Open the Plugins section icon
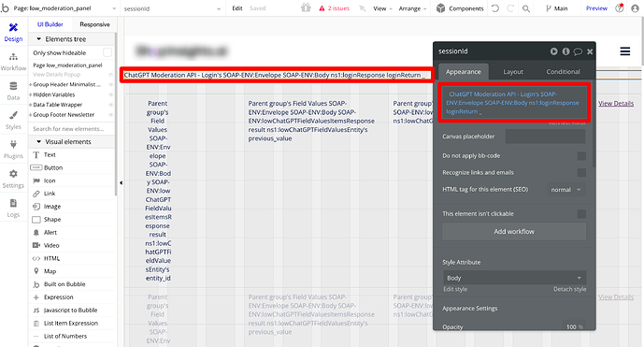The image size is (644, 347). click(13, 145)
